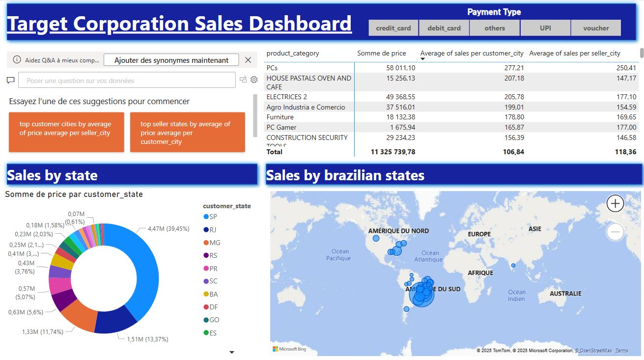Open the map Terms link

(x=621, y=351)
